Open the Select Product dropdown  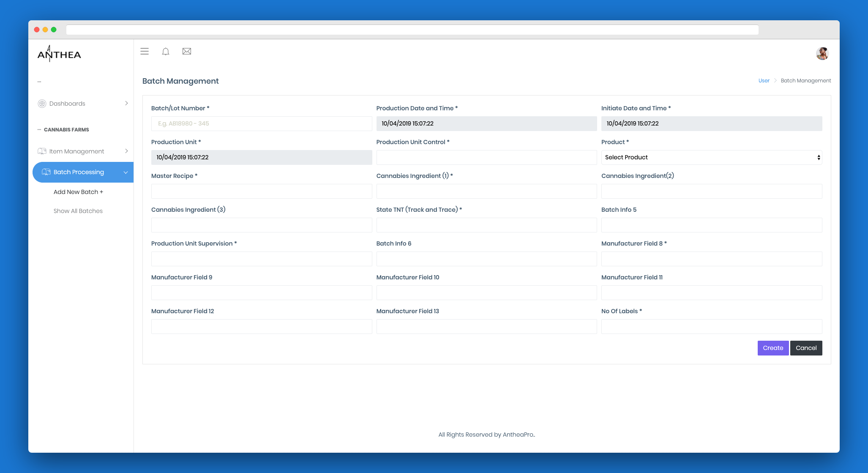[x=711, y=157]
